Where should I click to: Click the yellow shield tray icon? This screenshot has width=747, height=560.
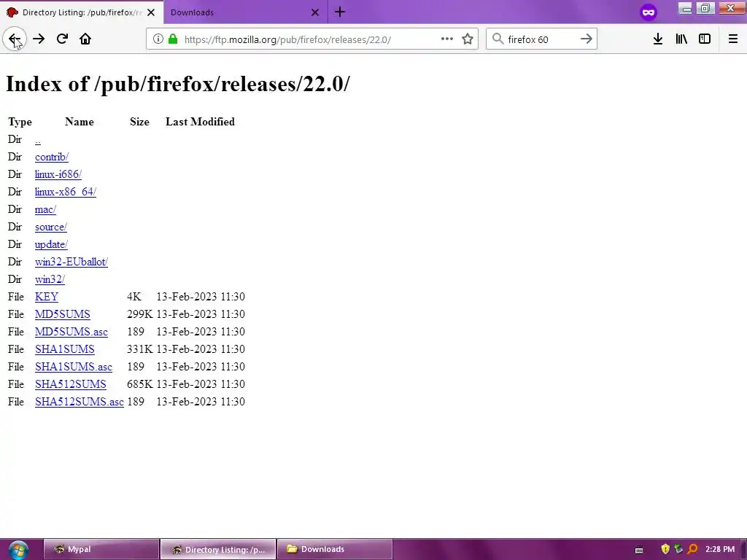point(665,549)
